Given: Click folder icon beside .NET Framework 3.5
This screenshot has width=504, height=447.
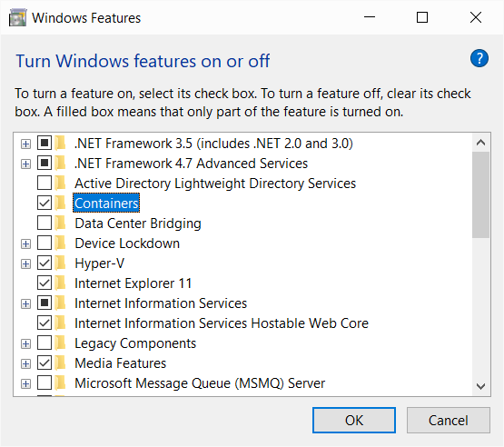Looking at the screenshot, I should pos(60,144).
